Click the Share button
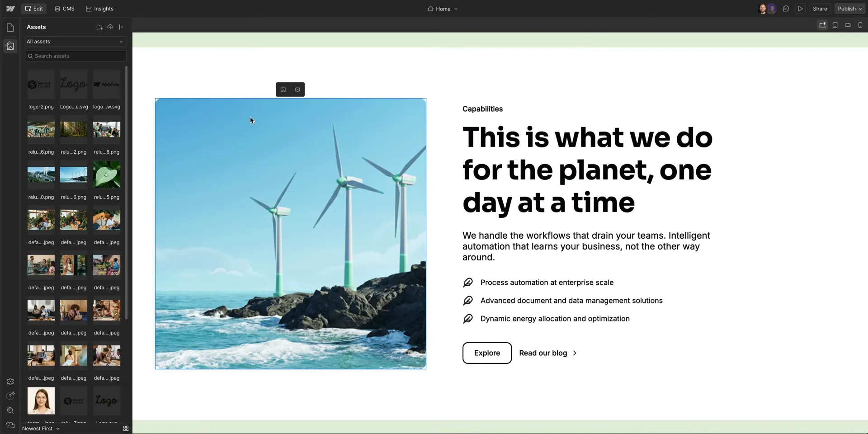 pos(820,9)
